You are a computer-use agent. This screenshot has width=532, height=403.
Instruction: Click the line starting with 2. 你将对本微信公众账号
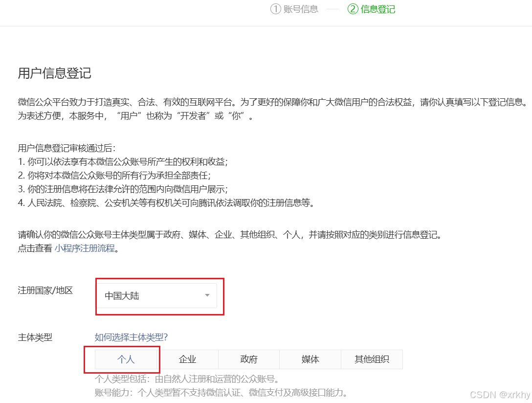[114, 176]
